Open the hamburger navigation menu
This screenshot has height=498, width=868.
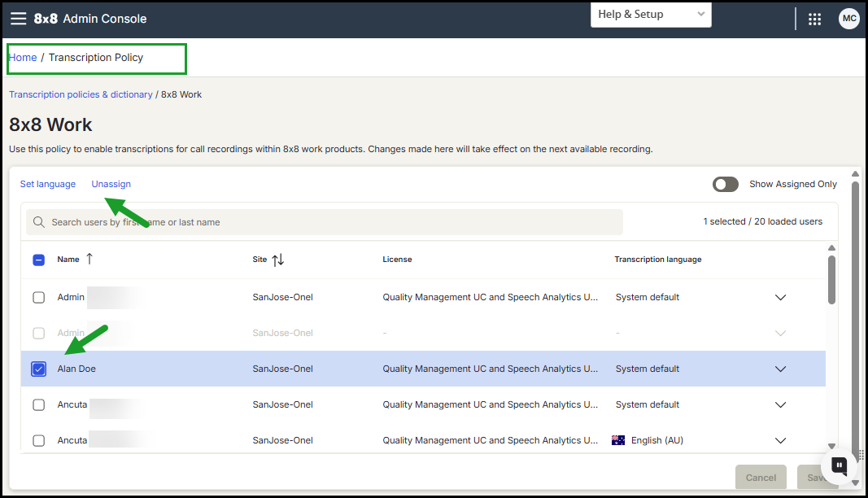pos(18,19)
